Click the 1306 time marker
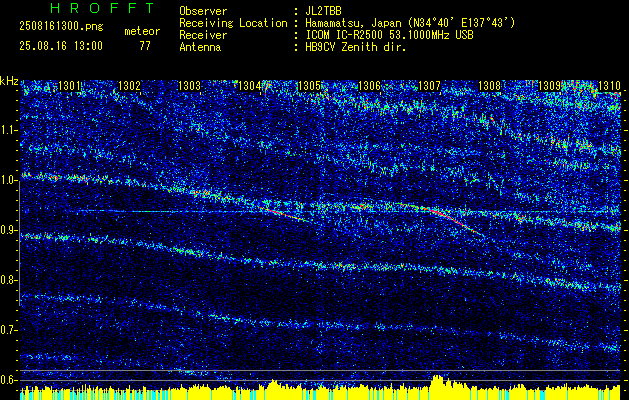Screen dimensions: 629x400 click(369, 85)
